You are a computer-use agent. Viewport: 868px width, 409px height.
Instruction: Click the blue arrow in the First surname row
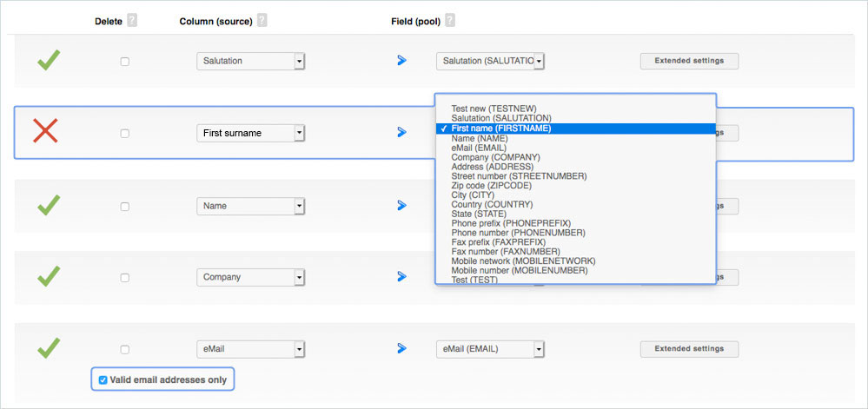[401, 133]
